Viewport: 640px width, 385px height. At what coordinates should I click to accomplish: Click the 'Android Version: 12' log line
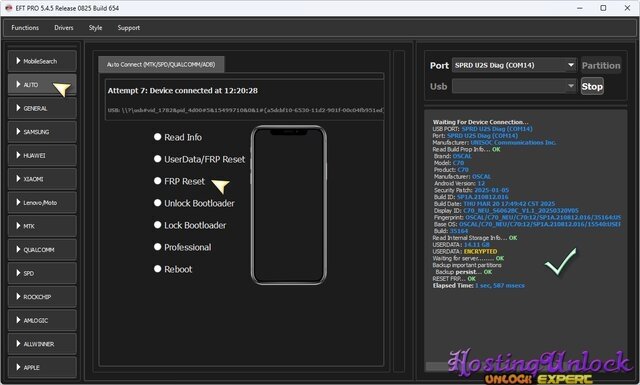tap(459, 183)
